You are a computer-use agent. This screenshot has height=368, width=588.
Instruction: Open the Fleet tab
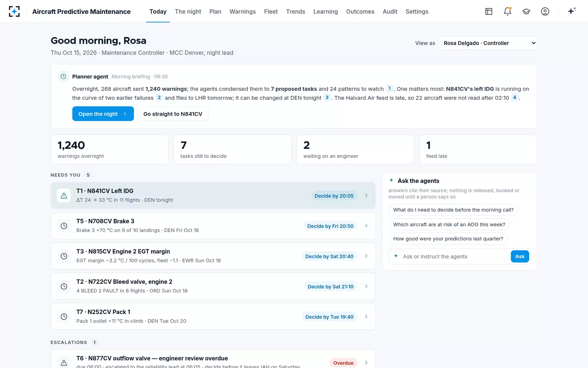point(271,11)
